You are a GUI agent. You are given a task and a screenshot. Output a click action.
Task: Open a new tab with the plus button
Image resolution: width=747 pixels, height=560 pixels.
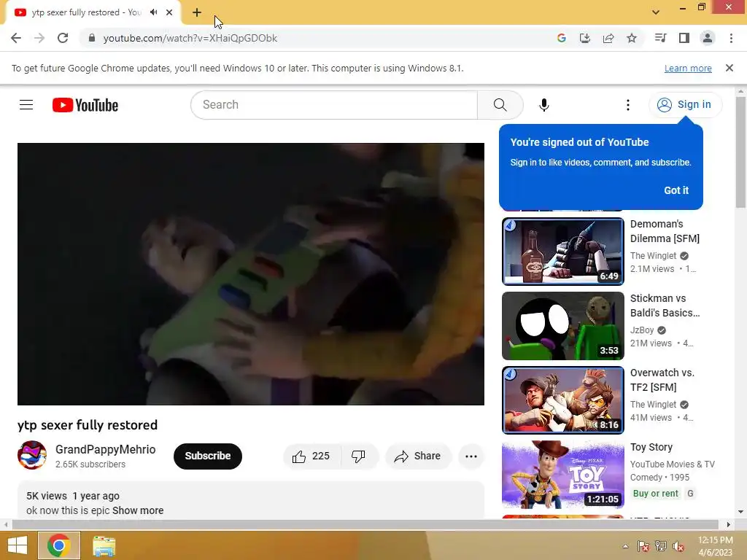pos(197,12)
